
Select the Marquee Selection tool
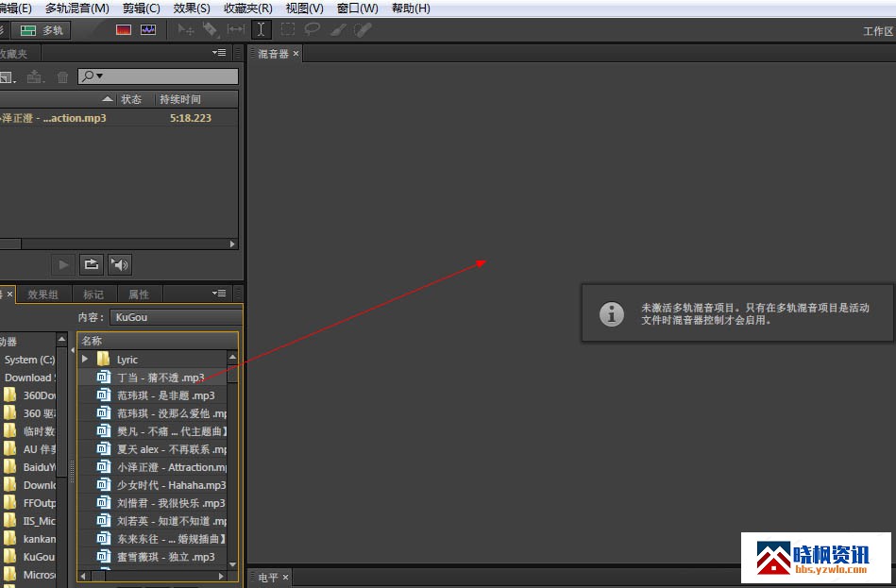(x=287, y=29)
